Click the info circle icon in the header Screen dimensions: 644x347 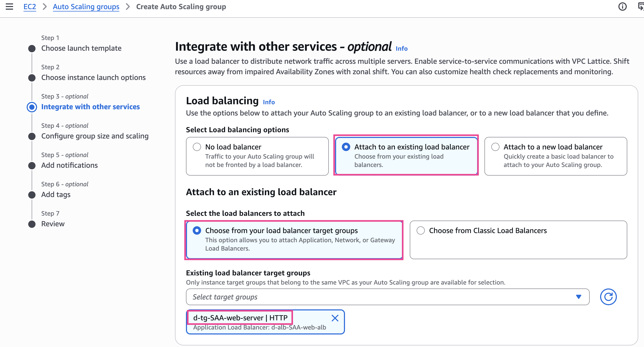pyautogui.click(x=622, y=7)
